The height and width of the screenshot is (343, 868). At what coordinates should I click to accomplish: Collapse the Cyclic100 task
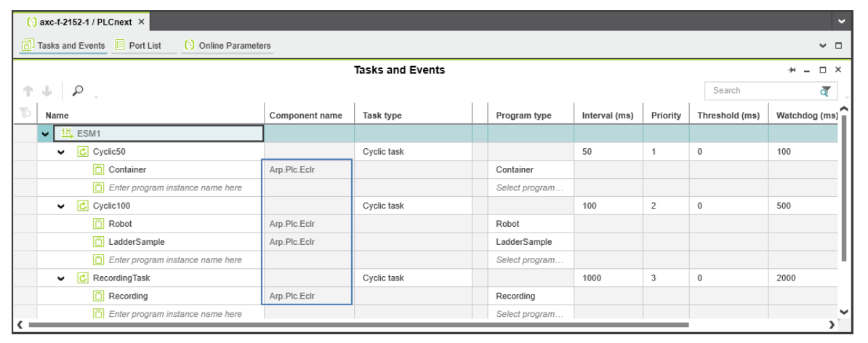coord(62,206)
